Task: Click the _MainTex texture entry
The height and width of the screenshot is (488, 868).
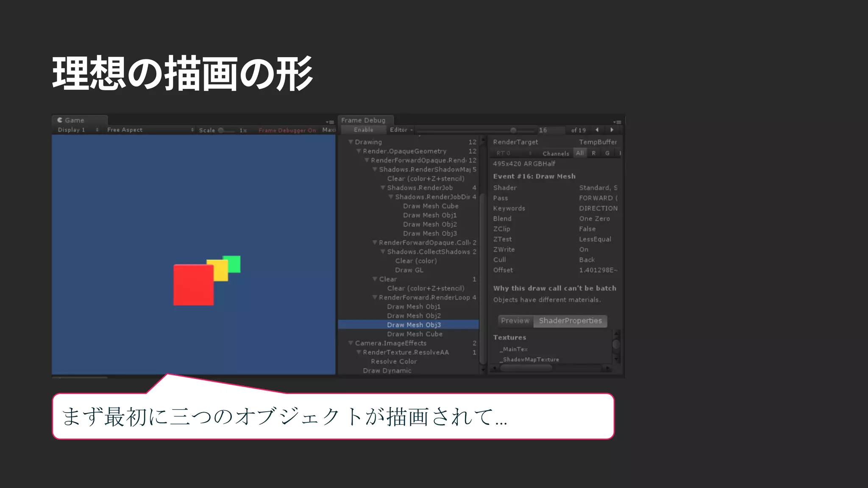Action: (x=513, y=349)
